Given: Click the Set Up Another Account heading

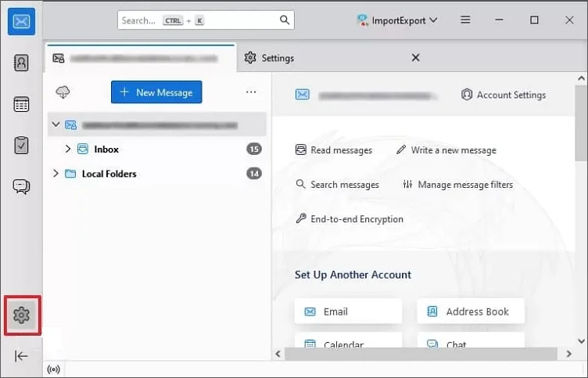Looking at the screenshot, I should [x=353, y=275].
